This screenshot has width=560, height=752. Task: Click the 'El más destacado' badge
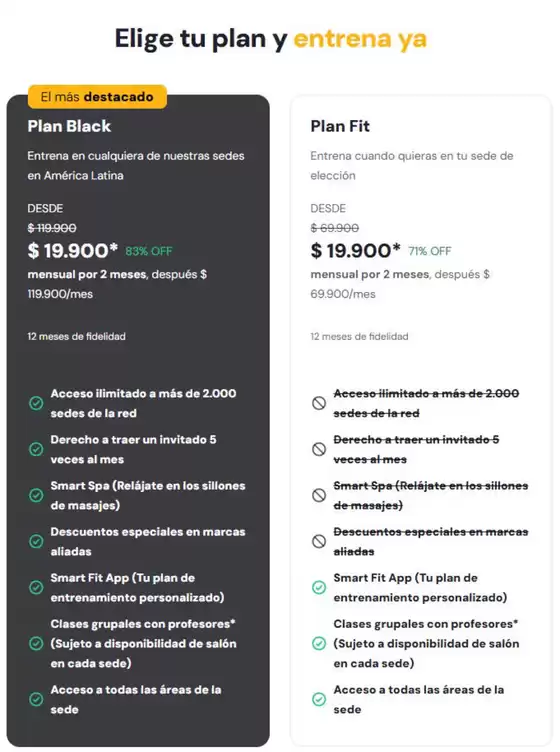[x=97, y=96]
